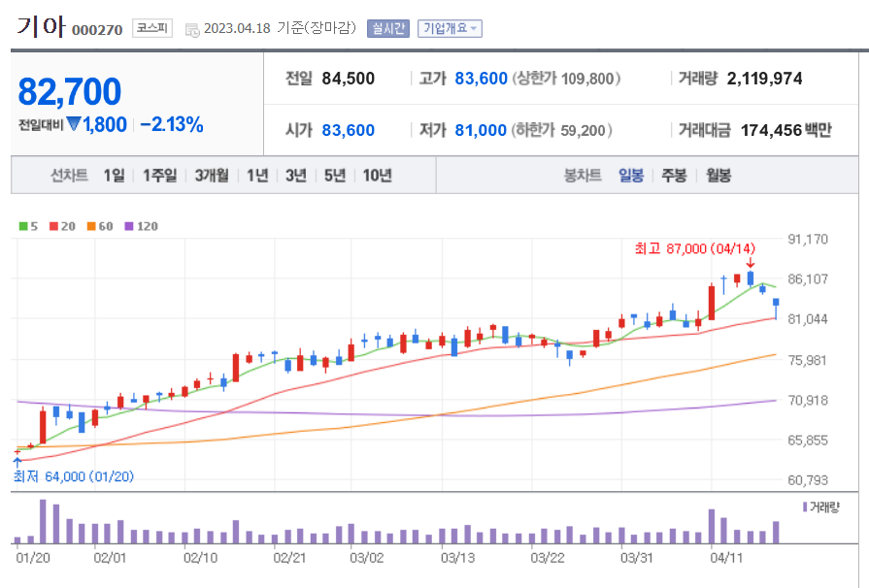The width and height of the screenshot is (869, 588).
Task: Click the 04/11 date axis label
Action: (x=726, y=558)
